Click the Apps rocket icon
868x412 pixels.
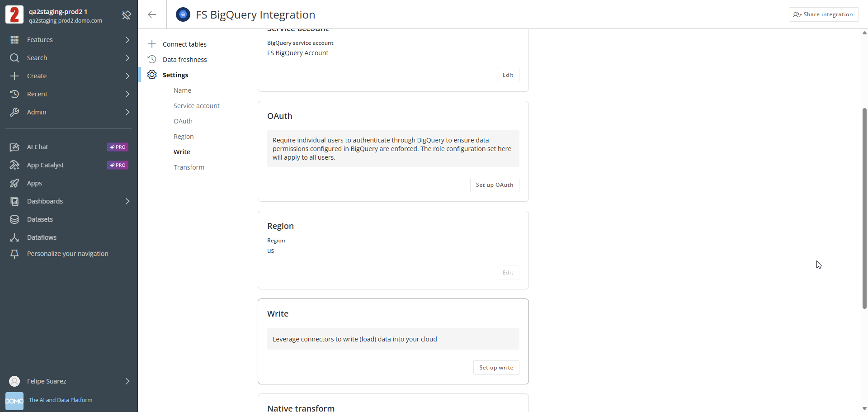14,183
